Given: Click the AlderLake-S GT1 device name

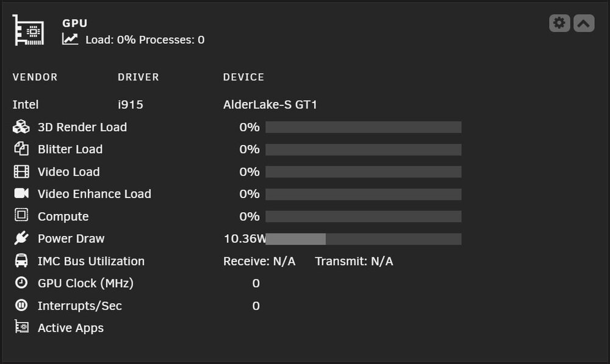Looking at the screenshot, I should point(270,105).
